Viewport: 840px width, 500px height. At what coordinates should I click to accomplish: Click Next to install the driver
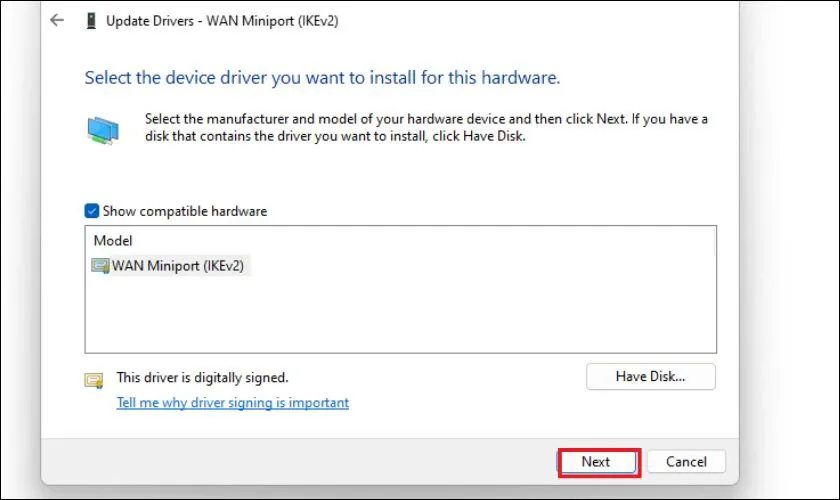(596, 462)
